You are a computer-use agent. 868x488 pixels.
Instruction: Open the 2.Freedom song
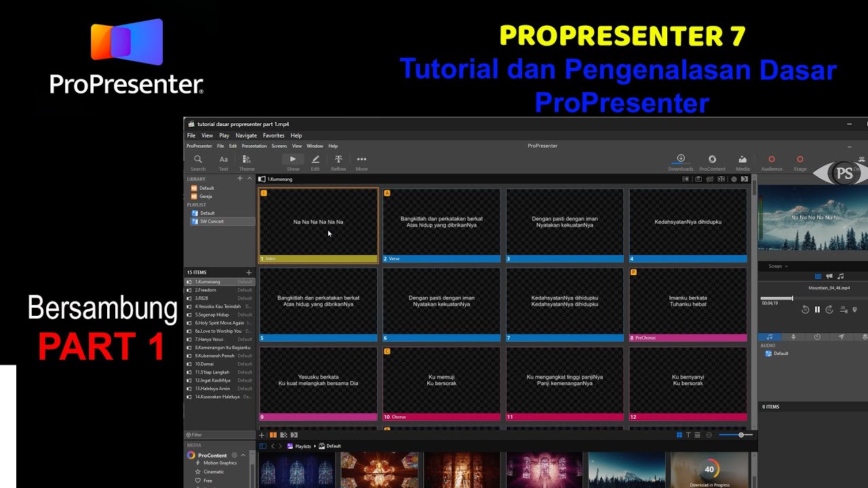[x=220, y=290]
